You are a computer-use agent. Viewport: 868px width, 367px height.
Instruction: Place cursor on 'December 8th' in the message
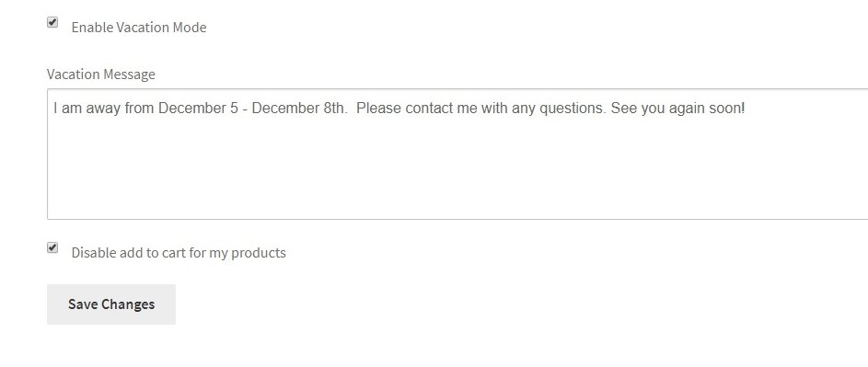pyautogui.click(x=299, y=108)
